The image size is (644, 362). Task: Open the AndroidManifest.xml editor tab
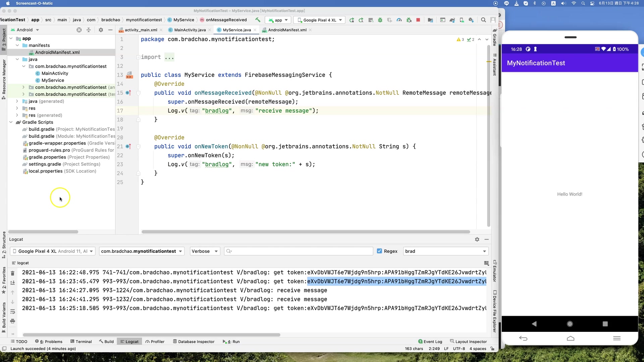point(287,30)
